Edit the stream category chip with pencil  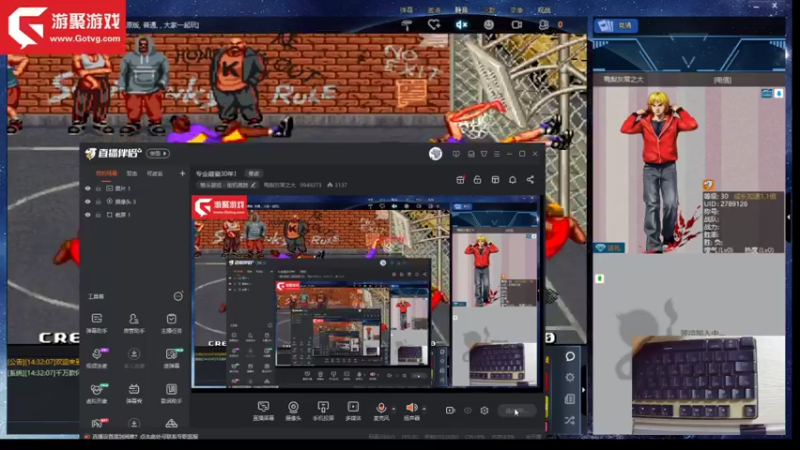pyautogui.click(x=228, y=185)
